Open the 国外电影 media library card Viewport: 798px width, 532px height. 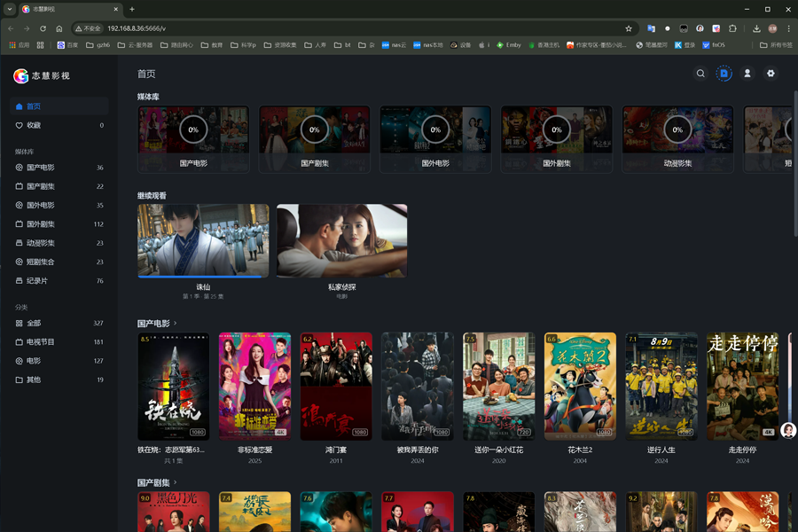[x=435, y=139]
